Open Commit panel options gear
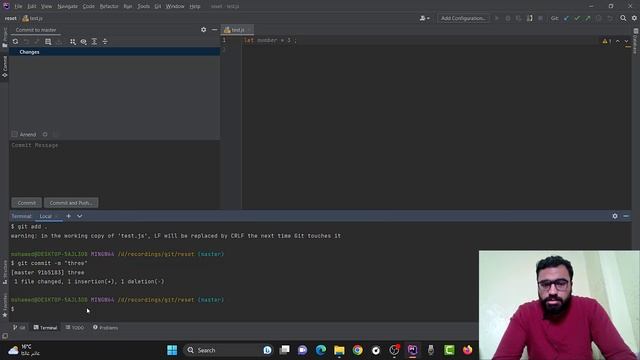The height and width of the screenshot is (360, 640). (203, 29)
